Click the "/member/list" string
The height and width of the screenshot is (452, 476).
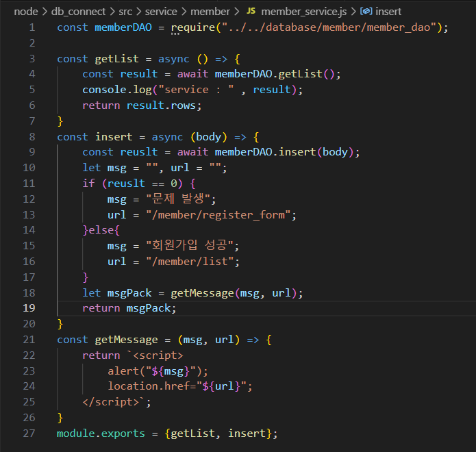(x=190, y=262)
